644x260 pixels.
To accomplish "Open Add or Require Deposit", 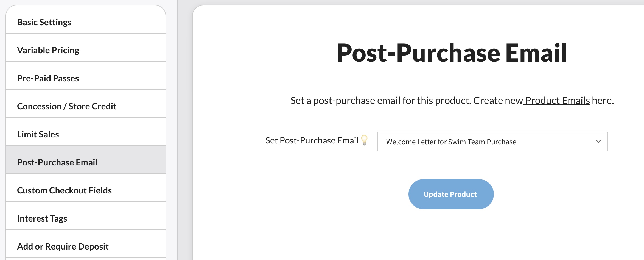I will coord(63,247).
